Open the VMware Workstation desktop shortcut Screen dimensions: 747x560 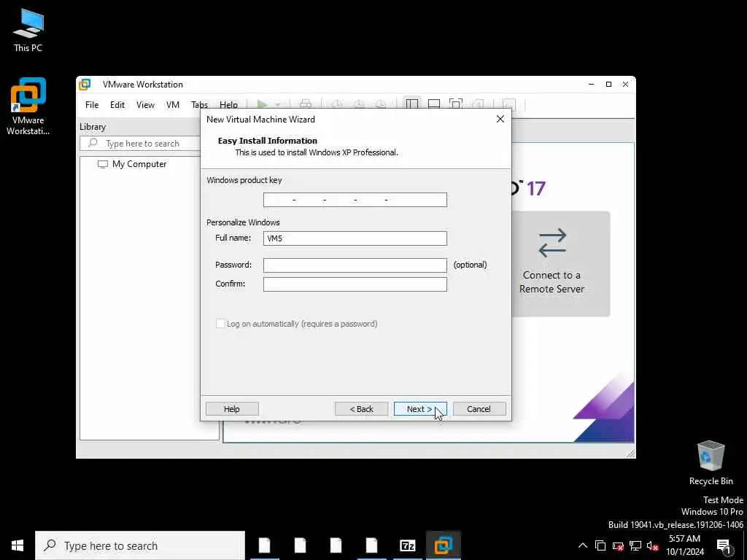[28, 106]
